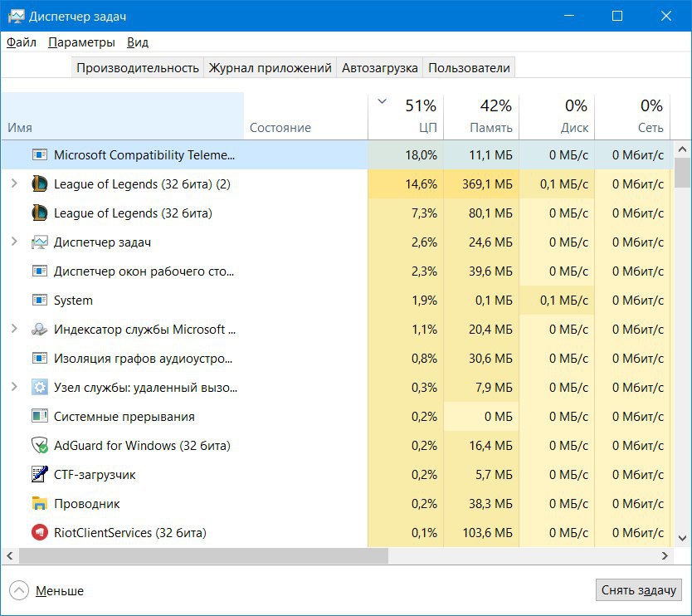
Task: Click the 2,6% CPU value
Action: coord(424,242)
